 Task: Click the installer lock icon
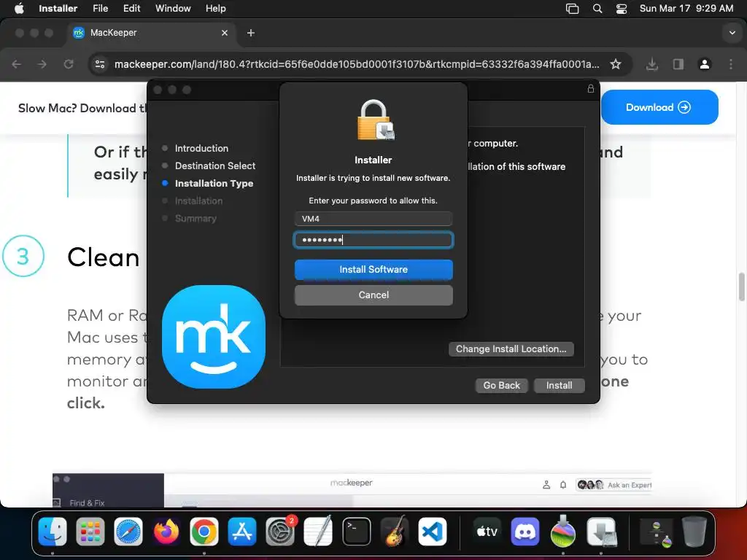click(x=591, y=88)
